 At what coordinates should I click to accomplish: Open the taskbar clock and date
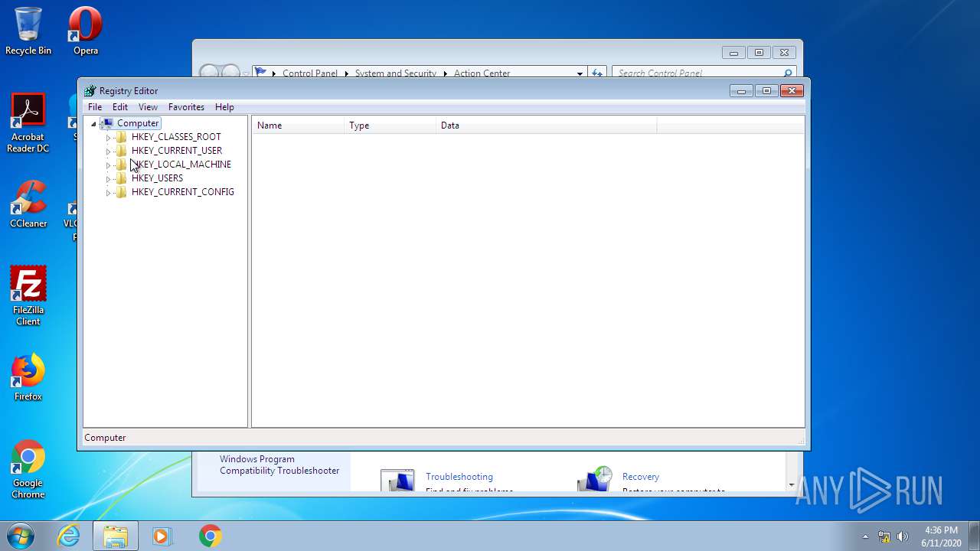[x=941, y=536]
